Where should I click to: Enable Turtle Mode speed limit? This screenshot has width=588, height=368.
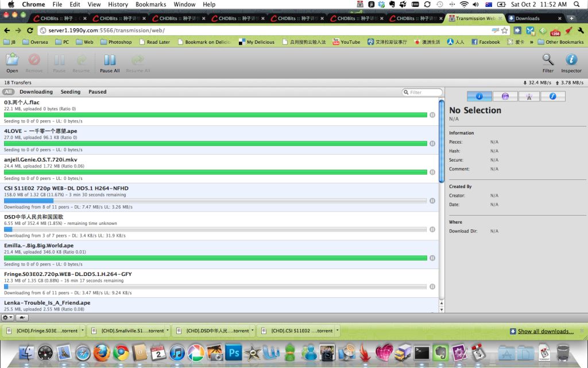point(22,317)
